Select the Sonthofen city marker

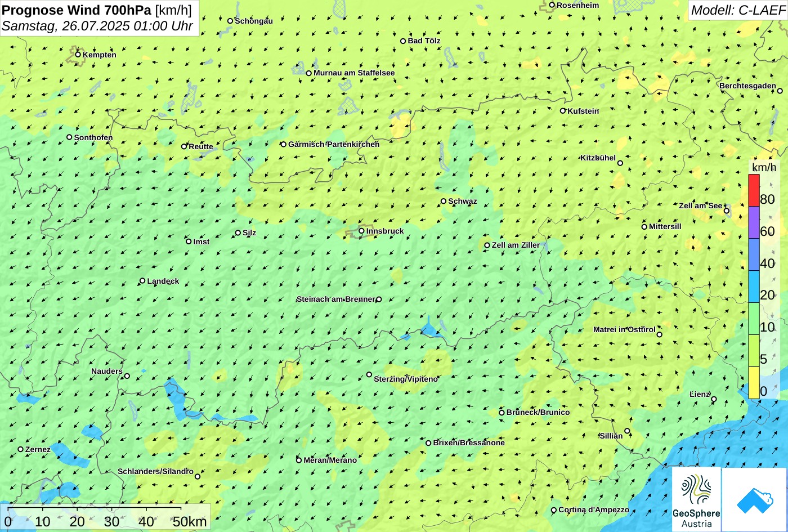coord(69,137)
